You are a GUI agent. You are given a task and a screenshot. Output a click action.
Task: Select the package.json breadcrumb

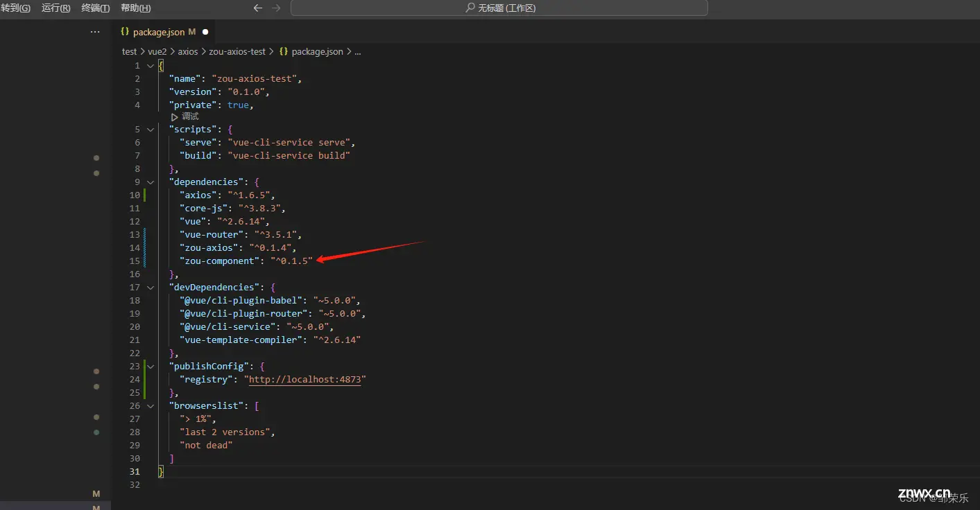[x=311, y=51]
